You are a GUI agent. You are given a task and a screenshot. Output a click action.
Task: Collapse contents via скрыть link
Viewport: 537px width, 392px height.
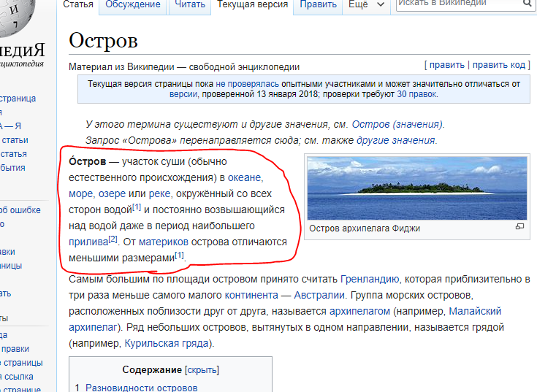point(202,370)
